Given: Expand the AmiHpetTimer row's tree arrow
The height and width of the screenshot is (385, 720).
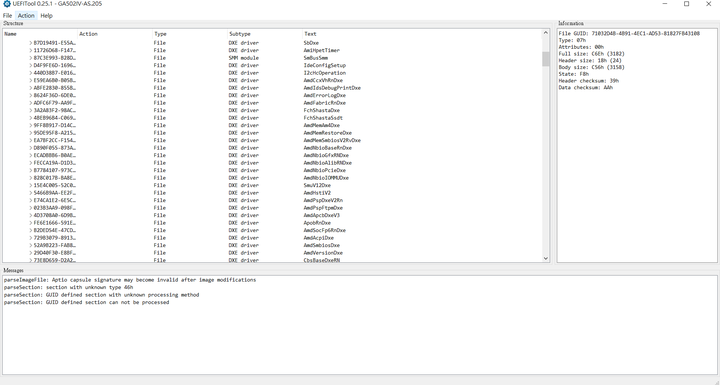Looking at the screenshot, I should (31, 51).
